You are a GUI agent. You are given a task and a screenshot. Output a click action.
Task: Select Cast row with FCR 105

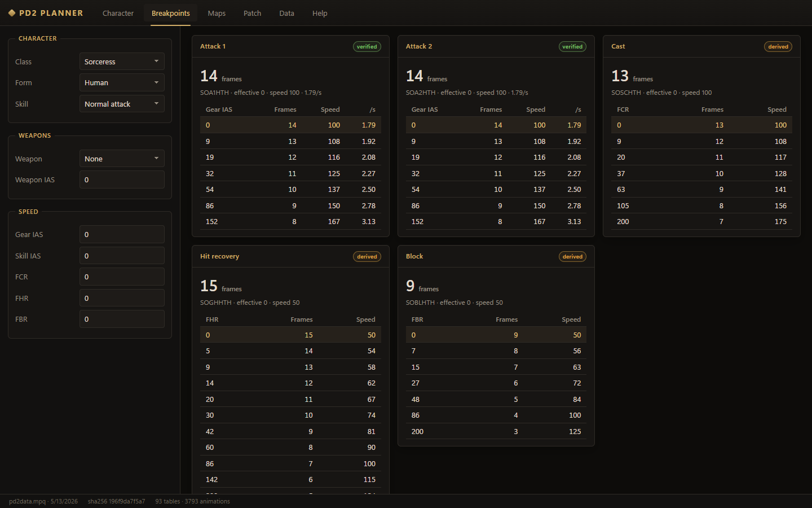(701, 206)
